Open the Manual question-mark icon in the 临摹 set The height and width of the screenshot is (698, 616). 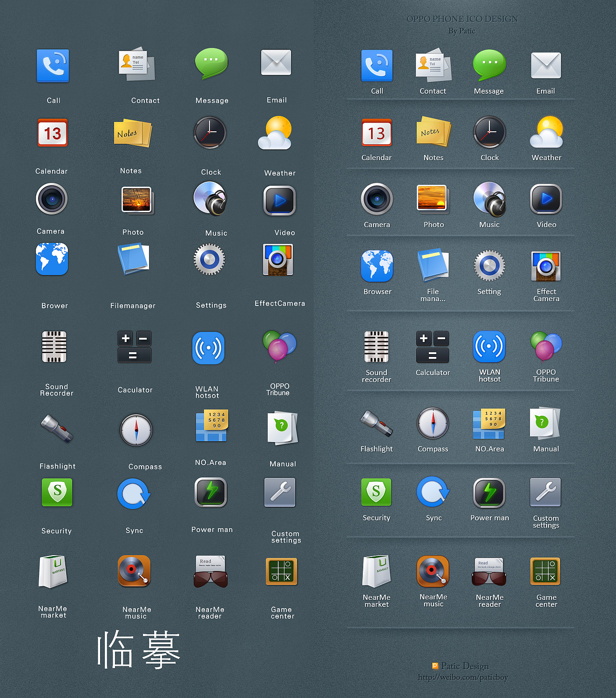click(282, 427)
